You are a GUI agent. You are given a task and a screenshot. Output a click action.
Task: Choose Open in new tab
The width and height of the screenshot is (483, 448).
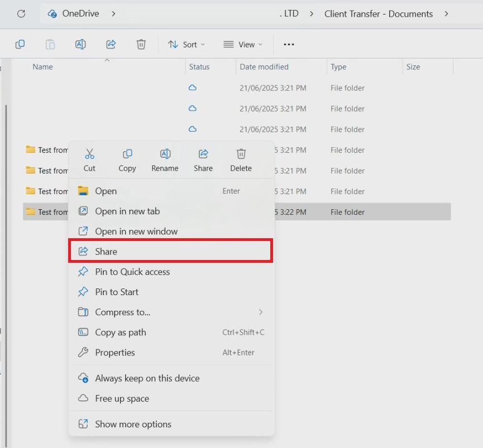(127, 211)
